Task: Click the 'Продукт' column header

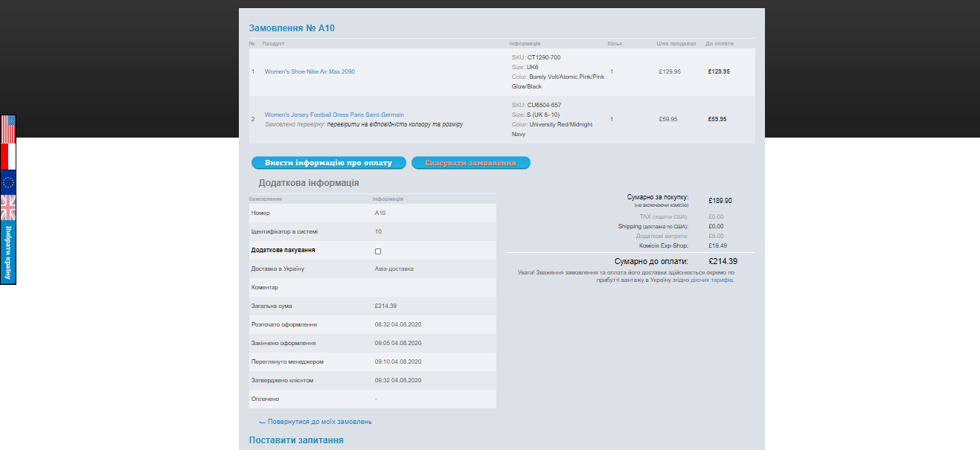Action: [273, 44]
